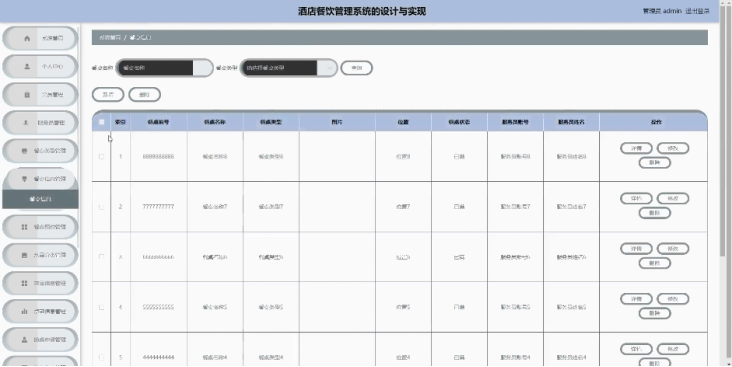Click the 餐桌状态 column header
The height and width of the screenshot is (367, 732).
point(459,122)
